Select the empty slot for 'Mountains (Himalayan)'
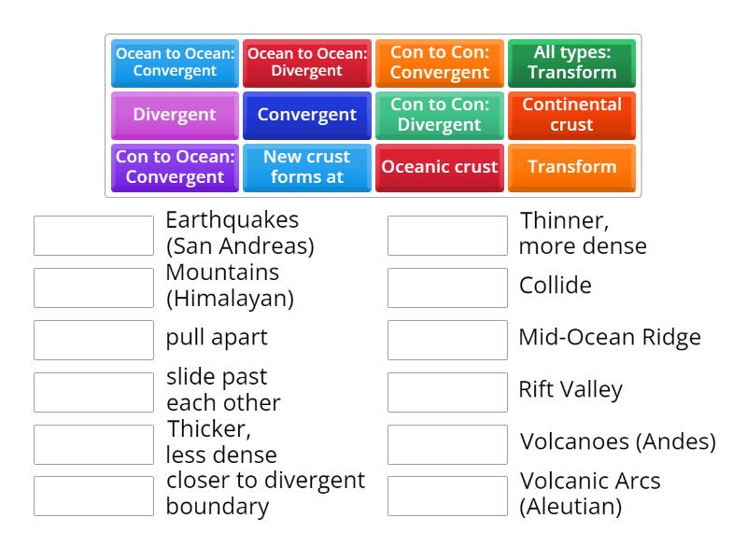The width and height of the screenshot is (747, 560). [x=93, y=287]
